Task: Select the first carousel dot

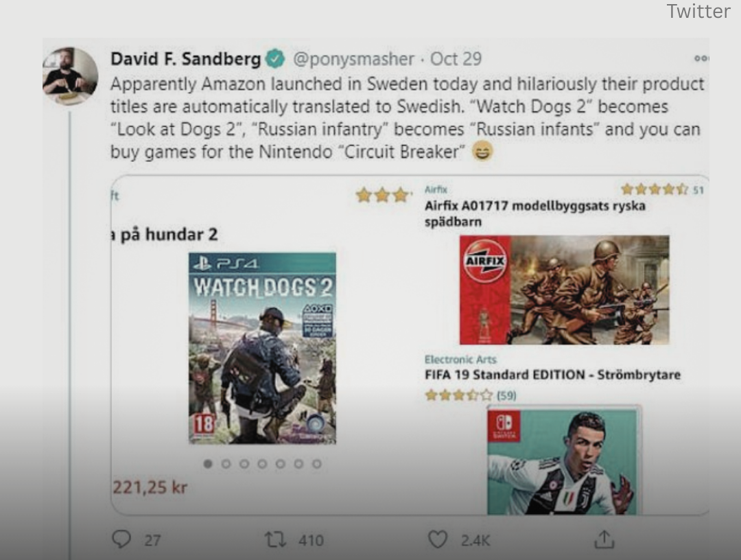Action: point(207,464)
